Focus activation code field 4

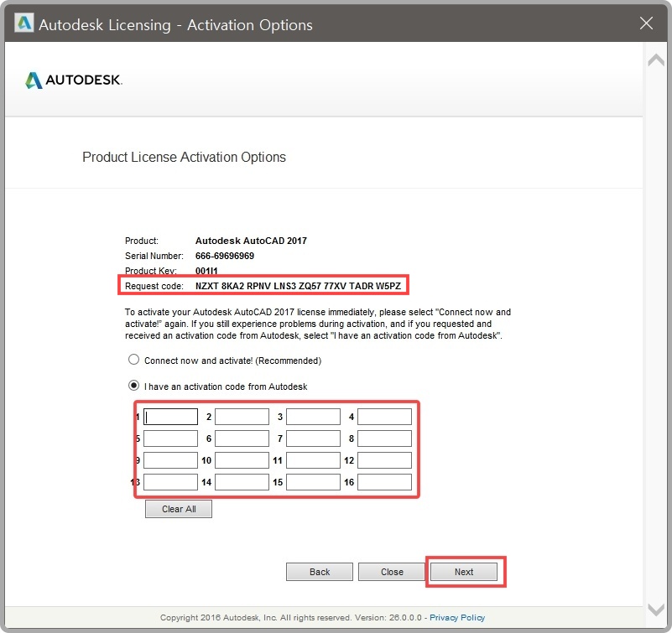(384, 417)
